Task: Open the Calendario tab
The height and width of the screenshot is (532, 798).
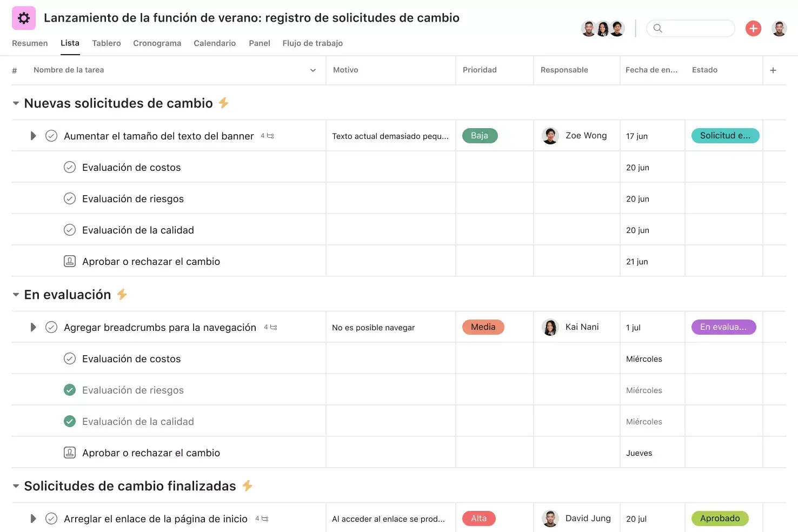Action: tap(215, 43)
